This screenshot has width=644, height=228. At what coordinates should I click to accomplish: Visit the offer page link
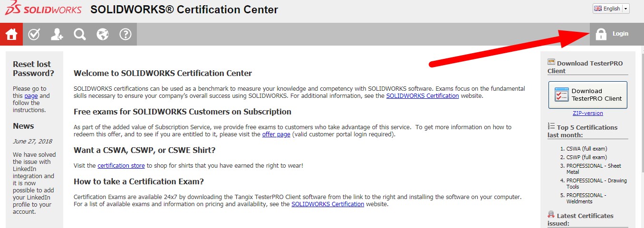276,134
